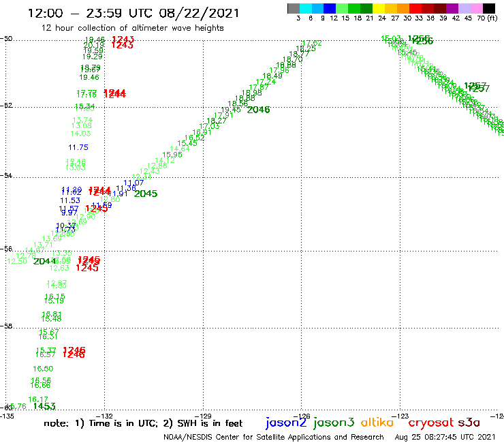The image size is (504, 443).
Task: Click the time marker '1453'
Action: [x=44, y=406]
